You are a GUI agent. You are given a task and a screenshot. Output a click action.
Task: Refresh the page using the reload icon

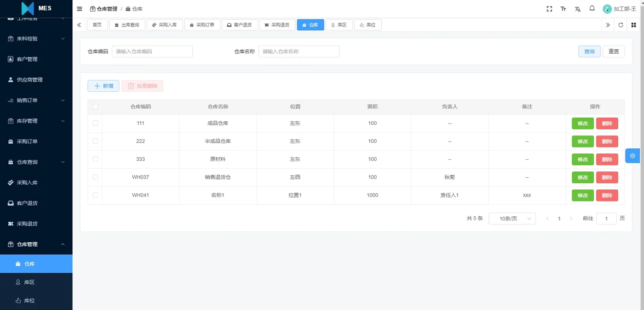[x=621, y=25]
